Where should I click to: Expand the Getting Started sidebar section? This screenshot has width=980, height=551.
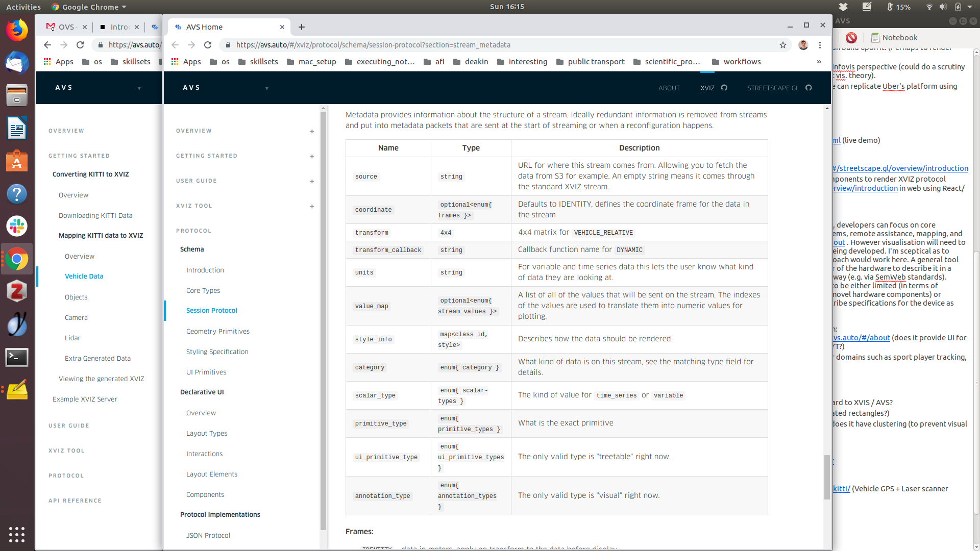(312, 157)
